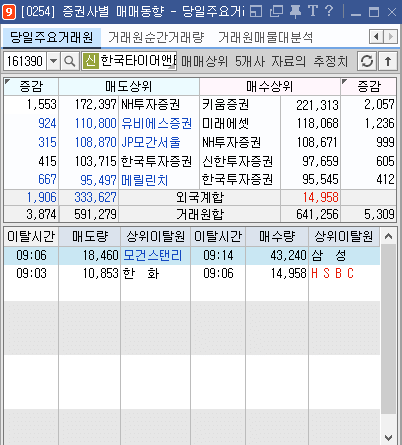
Task: Click scroll down arrow of lower table
Action: click(x=388, y=437)
